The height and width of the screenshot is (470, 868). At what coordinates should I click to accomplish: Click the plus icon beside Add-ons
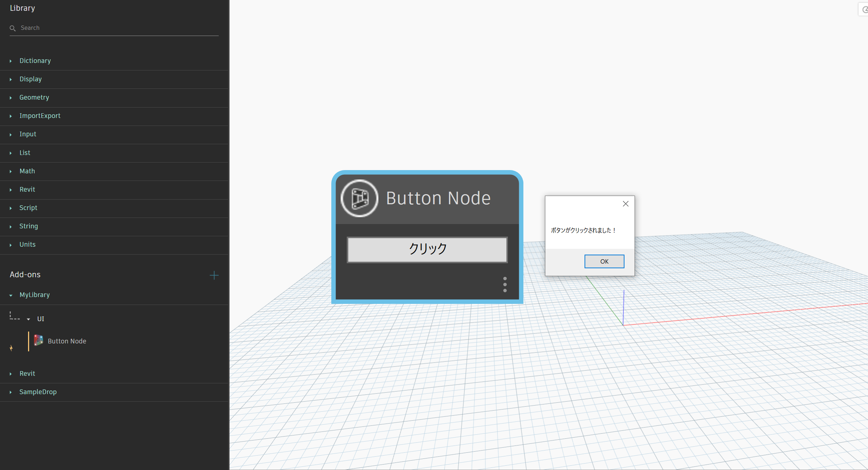tap(214, 275)
